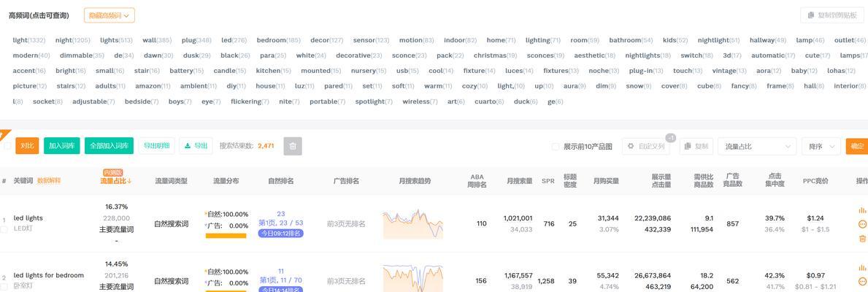Select the led lights row checkbox

pos(4,229)
